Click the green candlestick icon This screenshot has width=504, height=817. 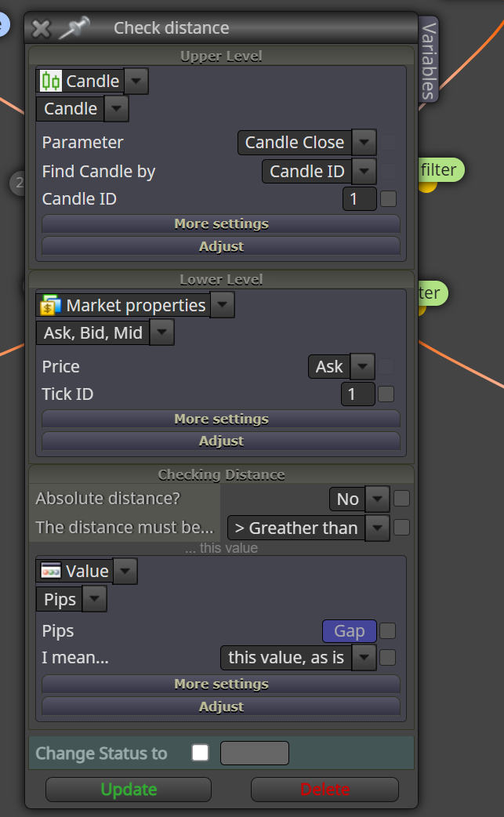click(51, 82)
